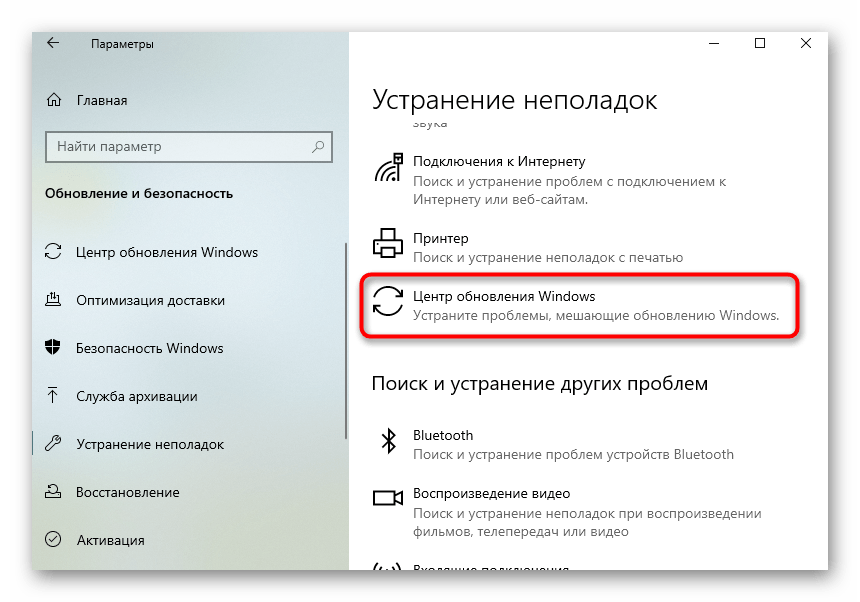Click the video camera playback icon
The height and width of the screenshot is (602, 860).
[388, 498]
